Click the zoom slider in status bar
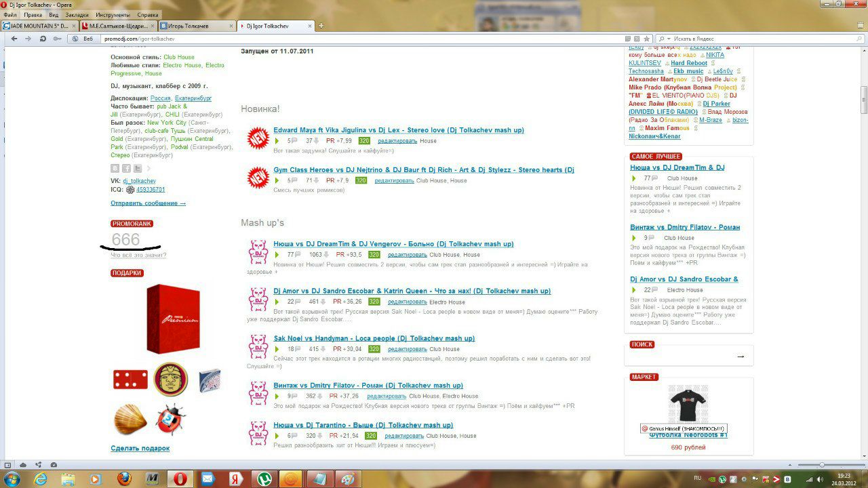 (821, 465)
